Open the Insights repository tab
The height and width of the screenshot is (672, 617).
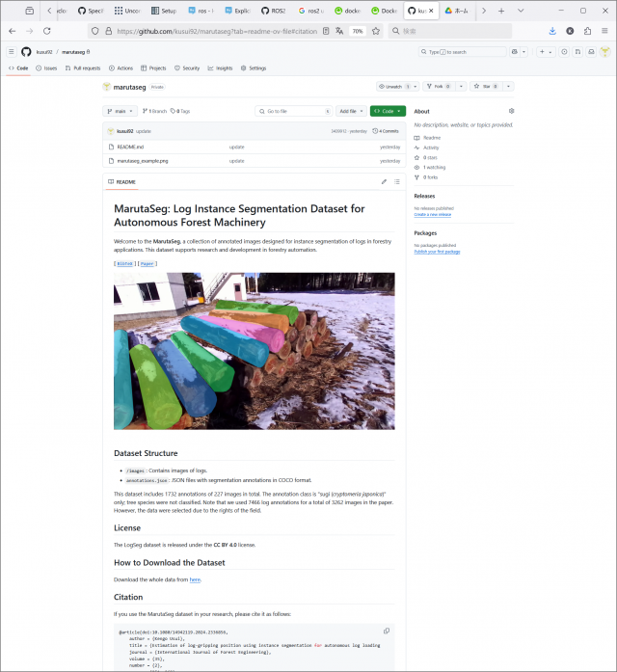click(x=221, y=68)
